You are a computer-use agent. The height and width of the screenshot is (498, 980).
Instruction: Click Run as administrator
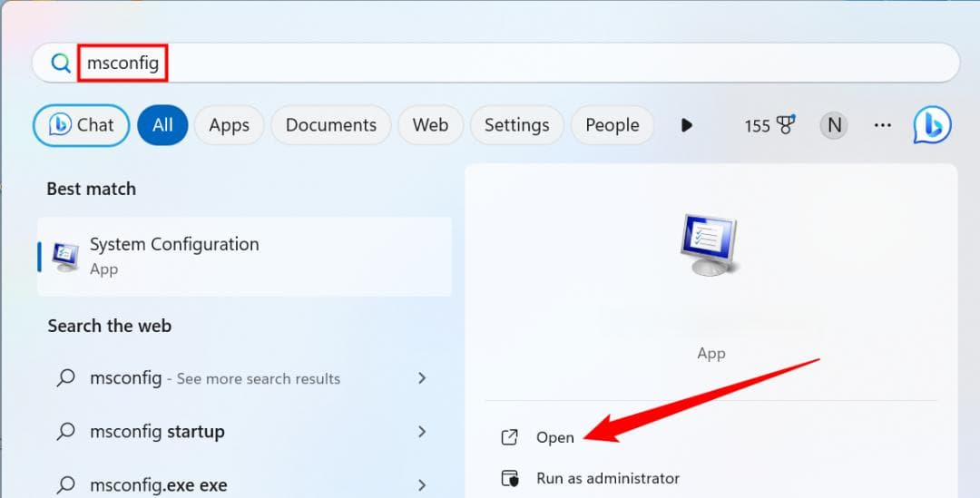[x=607, y=479]
